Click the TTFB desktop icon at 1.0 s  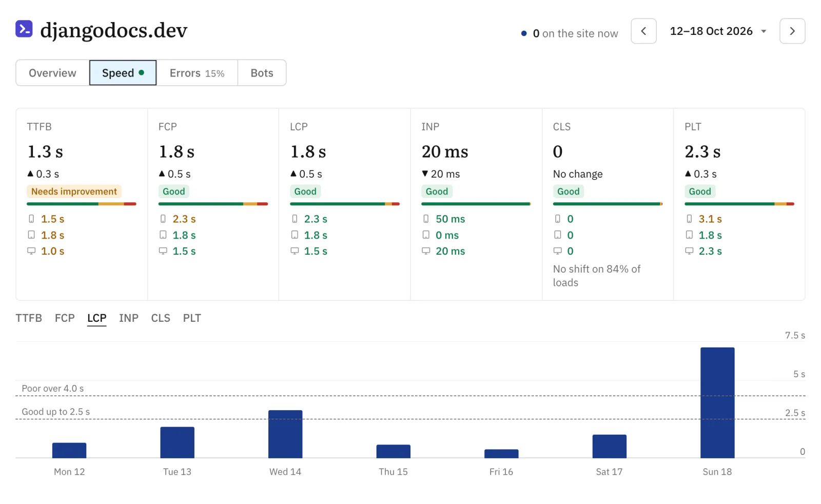click(x=31, y=251)
